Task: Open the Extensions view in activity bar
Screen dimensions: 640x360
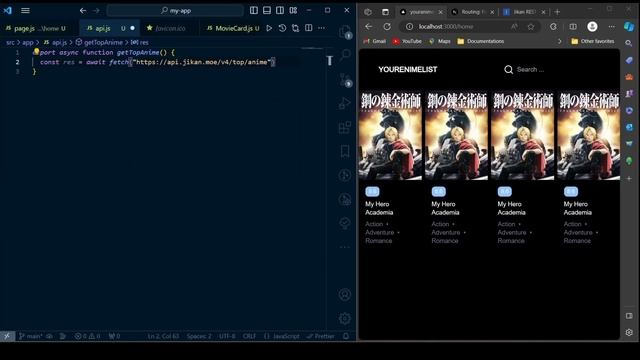Action: (x=345, y=127)
